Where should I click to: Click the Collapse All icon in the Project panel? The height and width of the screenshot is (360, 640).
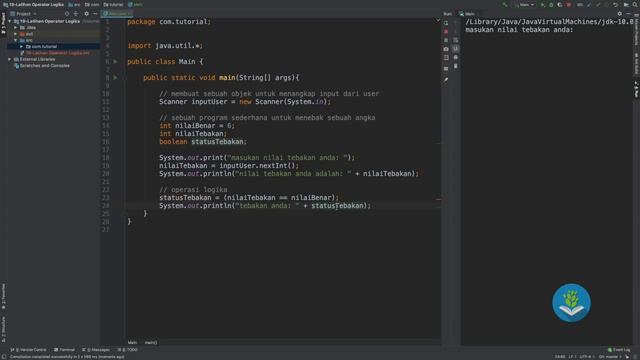click(76, 13)
